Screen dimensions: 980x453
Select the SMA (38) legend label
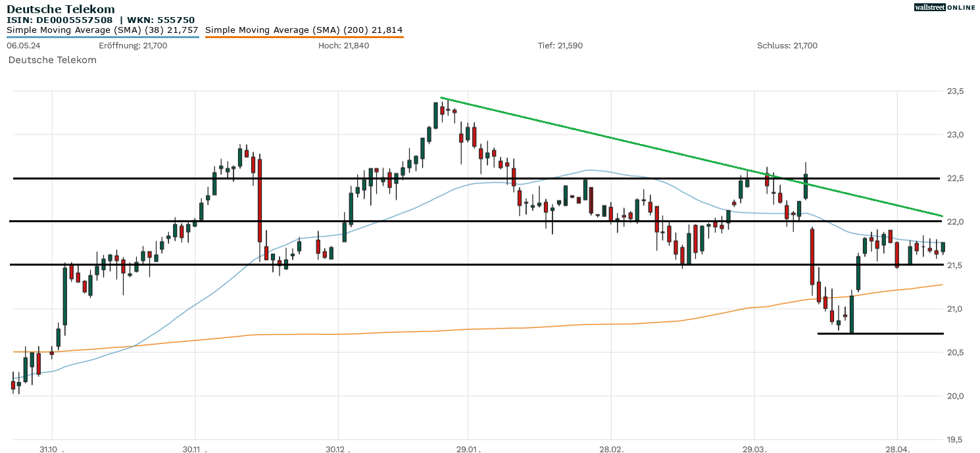(102, 30)
